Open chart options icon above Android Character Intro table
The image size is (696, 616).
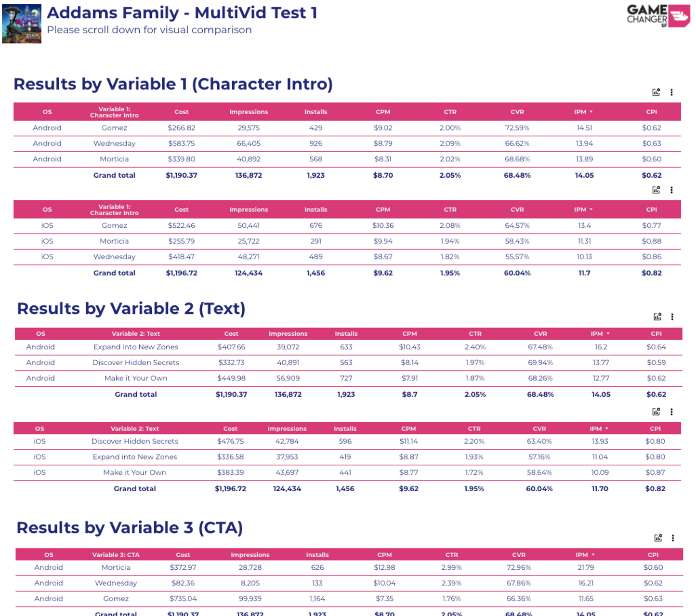click(x=656, y=92)
